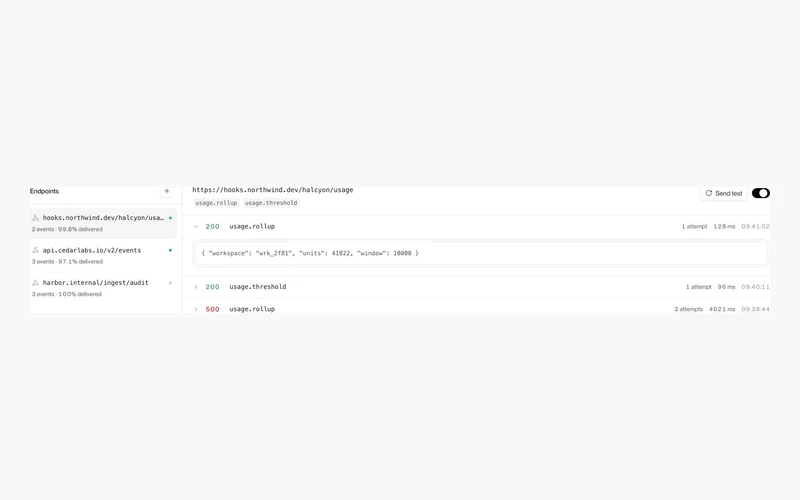Click the usage.threshold tag chip
This screenshot has height=500, width=800.
271,203
